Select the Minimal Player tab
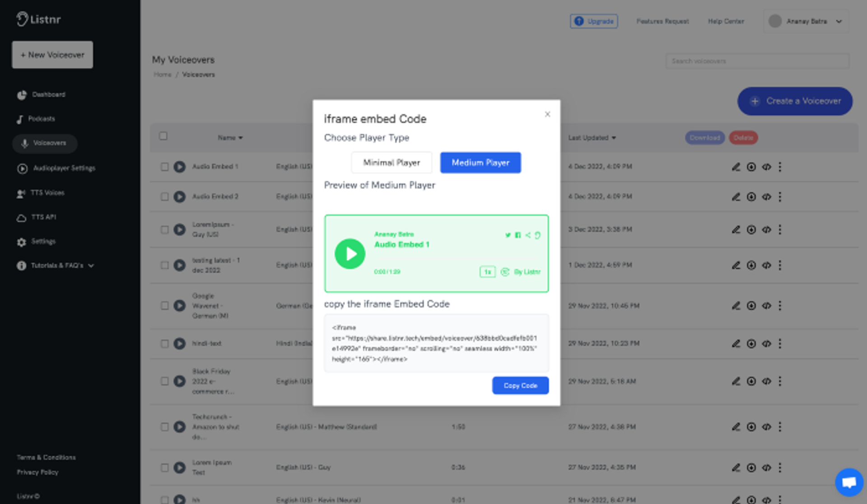The width and height of the screenshot is (867, 504). click(391, 163)
